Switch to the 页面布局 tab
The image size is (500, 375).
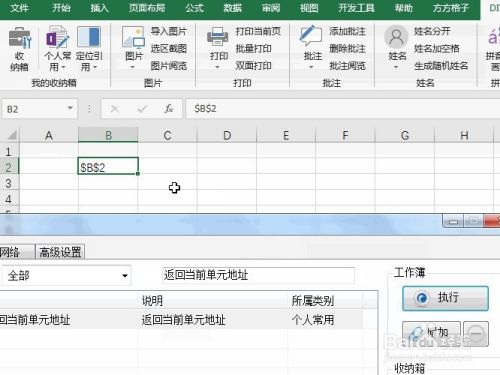pyautogui.click(x=147, y=8)
